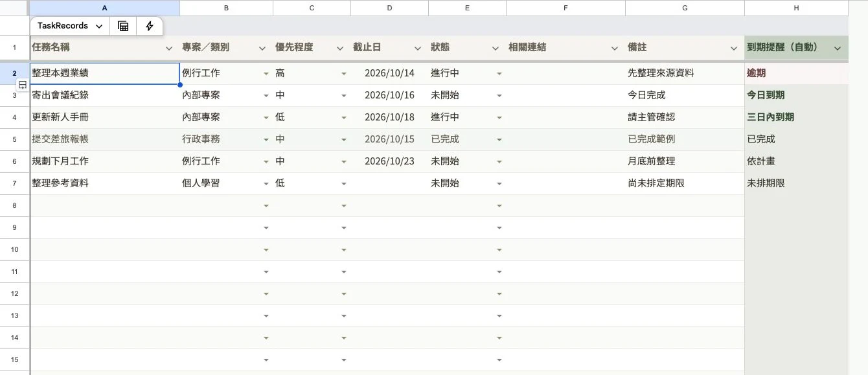Viewport: 868px width, 375px height.
Task: Select the cell 提交差旅報帳
Action: (x=105, y=139)
